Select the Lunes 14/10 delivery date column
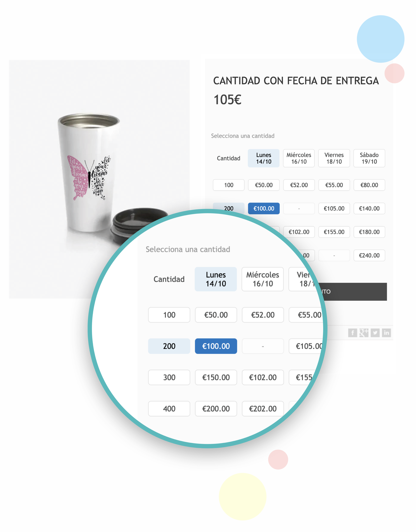416x532 pixels. pos(264,158)
